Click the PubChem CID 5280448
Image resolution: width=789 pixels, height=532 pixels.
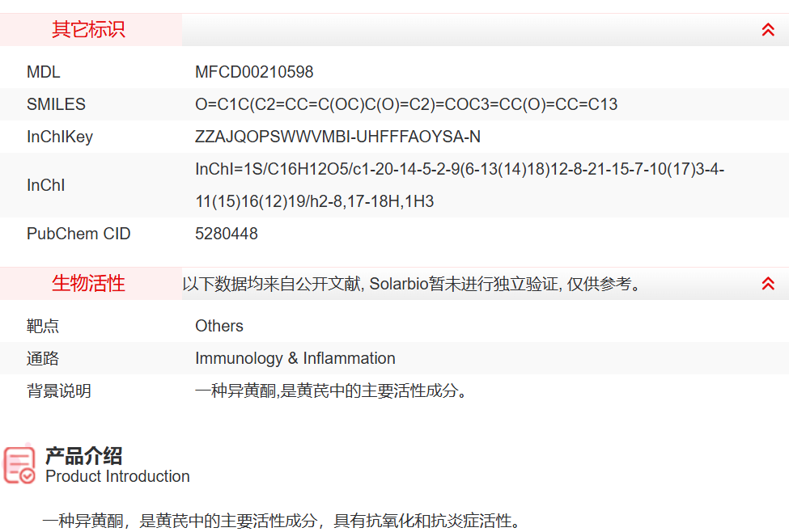point(227,234)
